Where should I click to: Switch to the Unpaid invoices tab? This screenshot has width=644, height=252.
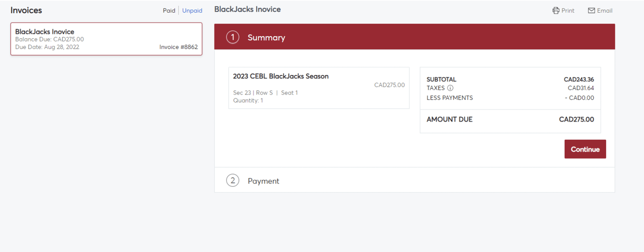(192, 11)
